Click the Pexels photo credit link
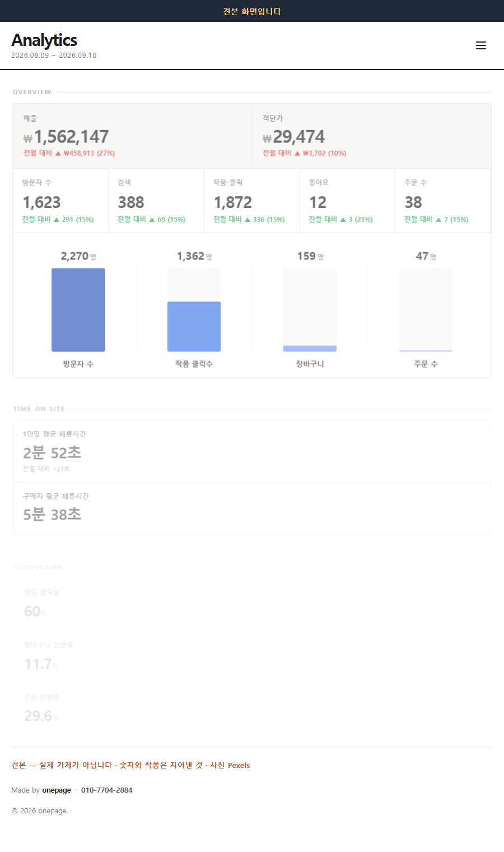The image size is (504, 852). 239,765
